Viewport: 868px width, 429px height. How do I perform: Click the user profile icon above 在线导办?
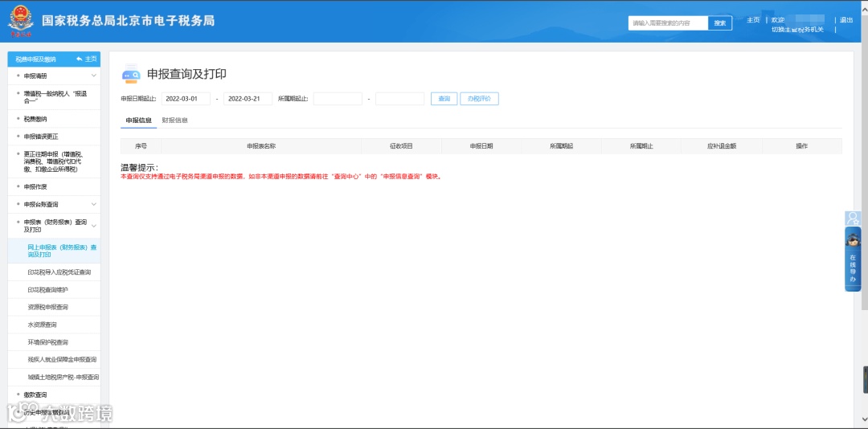(853, 218)
